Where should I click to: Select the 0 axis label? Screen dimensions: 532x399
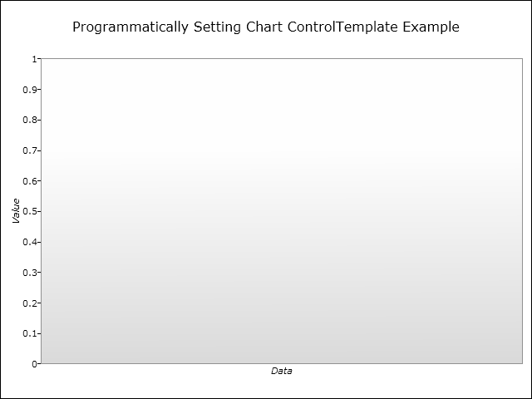coord(34,364)
